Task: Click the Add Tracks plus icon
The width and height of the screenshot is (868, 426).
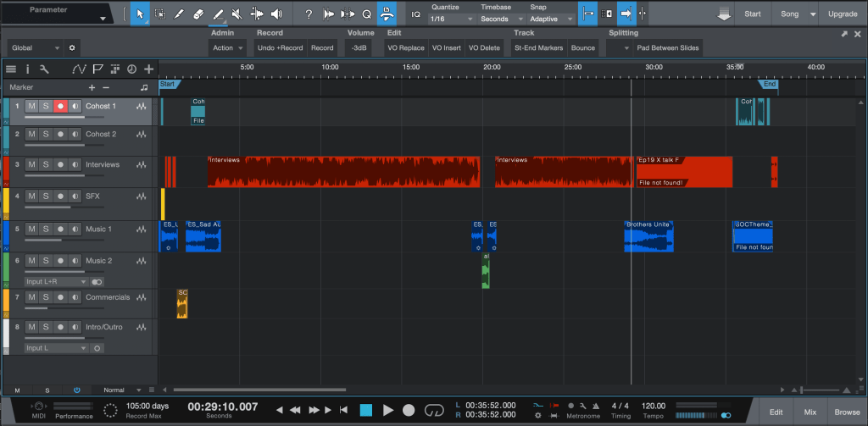Action: [149, 69]
